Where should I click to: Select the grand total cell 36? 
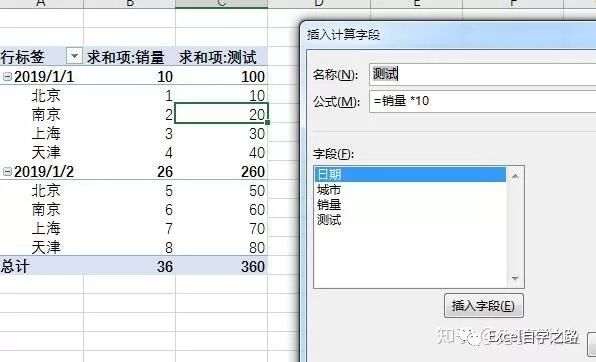click(x=130, y=267)
